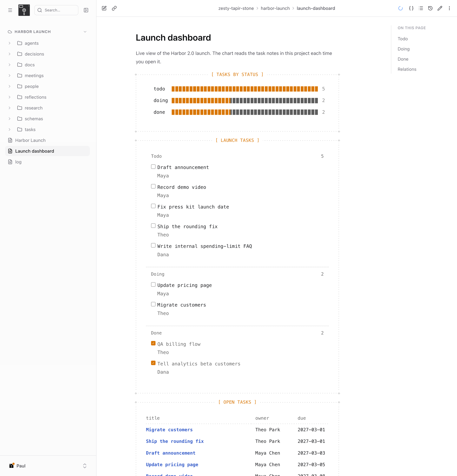
Task: Uncheck the QA billing flow task
Action: pos(153,343)
